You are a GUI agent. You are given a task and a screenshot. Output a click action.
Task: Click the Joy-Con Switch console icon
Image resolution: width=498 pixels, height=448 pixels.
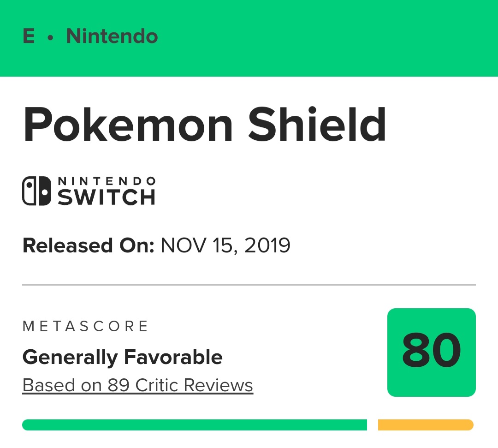(x=36, y=191)
